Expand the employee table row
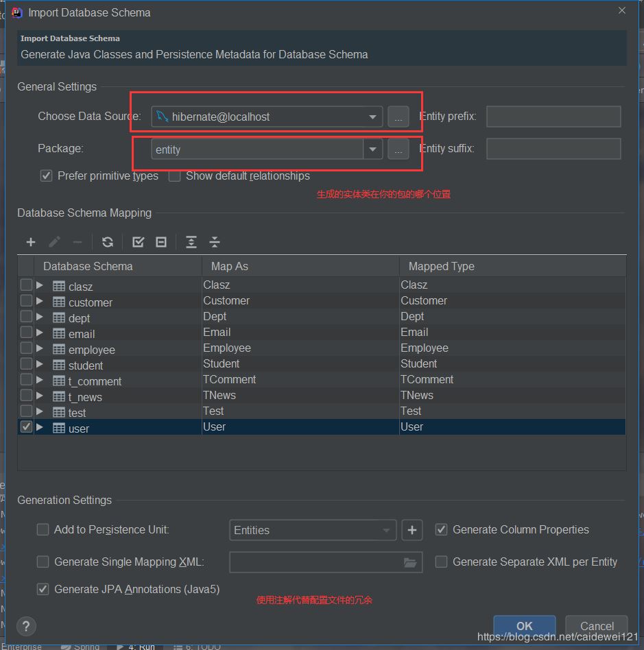The height and width of the screenshot is (650, 644). (x=39, y=349)
